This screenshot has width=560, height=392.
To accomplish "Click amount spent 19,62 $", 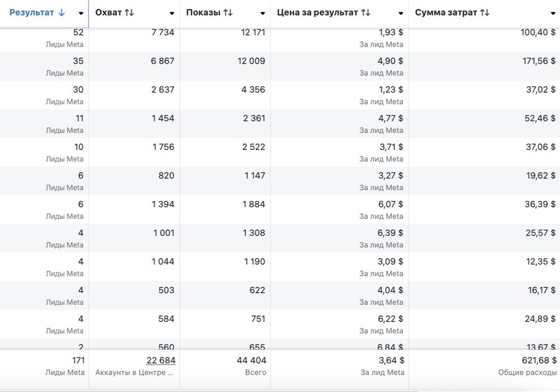I will (541, 175).
